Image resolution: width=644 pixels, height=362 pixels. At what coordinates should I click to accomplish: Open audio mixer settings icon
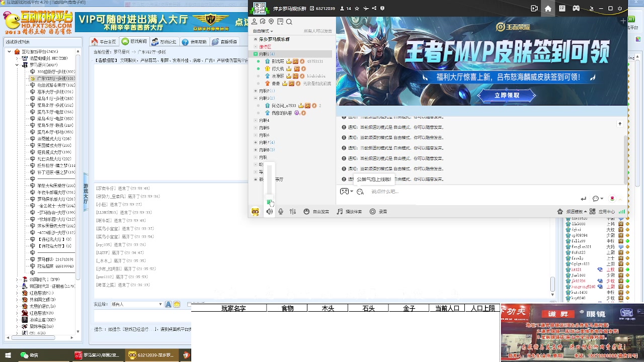coord(293,212)
